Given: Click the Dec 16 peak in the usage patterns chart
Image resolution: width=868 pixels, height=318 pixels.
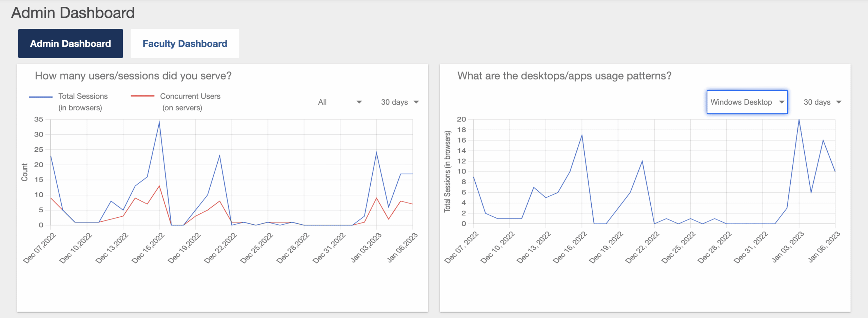Looking at the screenshot, I should coord(582,135).
